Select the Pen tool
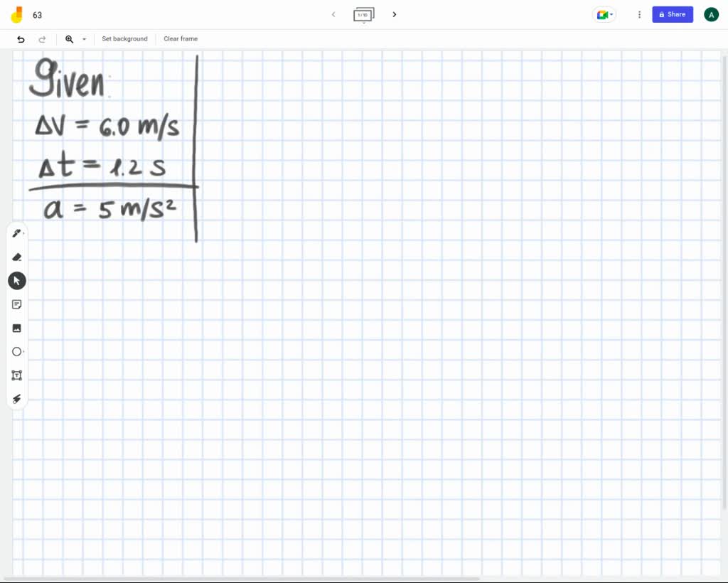728x583 pixels. pos(16,233)
